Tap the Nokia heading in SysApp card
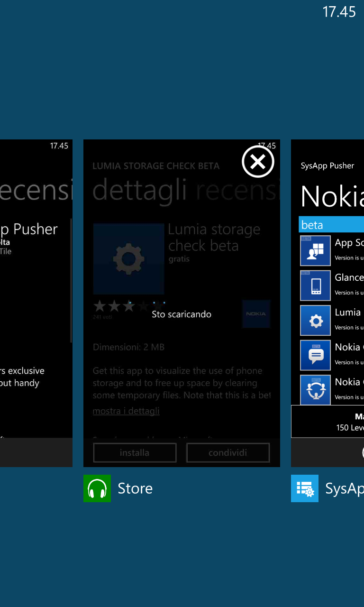The height and width of the screenshot is (607, 364). click(332, 196)
